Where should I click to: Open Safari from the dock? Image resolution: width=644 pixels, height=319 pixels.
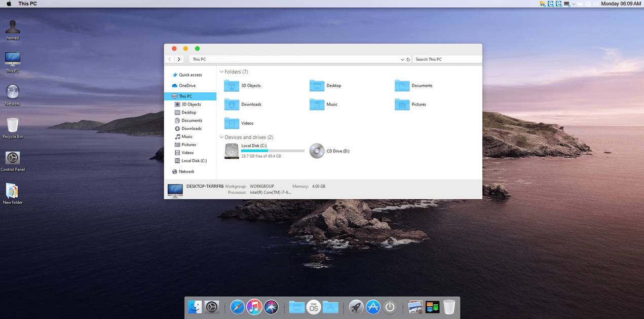(237, 307)
